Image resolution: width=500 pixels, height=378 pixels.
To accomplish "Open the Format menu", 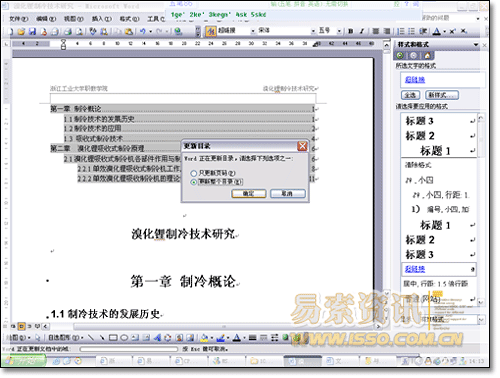I will pos(129,19).
